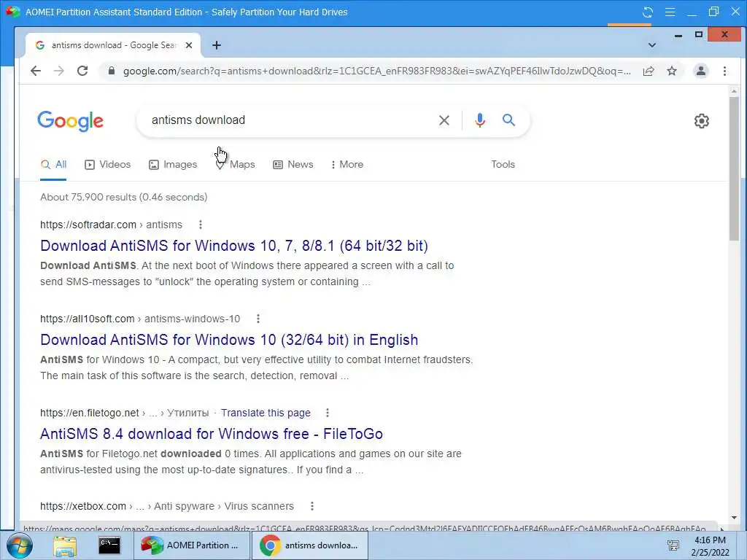Expand the tab search chevron

[x=651, y=45]
